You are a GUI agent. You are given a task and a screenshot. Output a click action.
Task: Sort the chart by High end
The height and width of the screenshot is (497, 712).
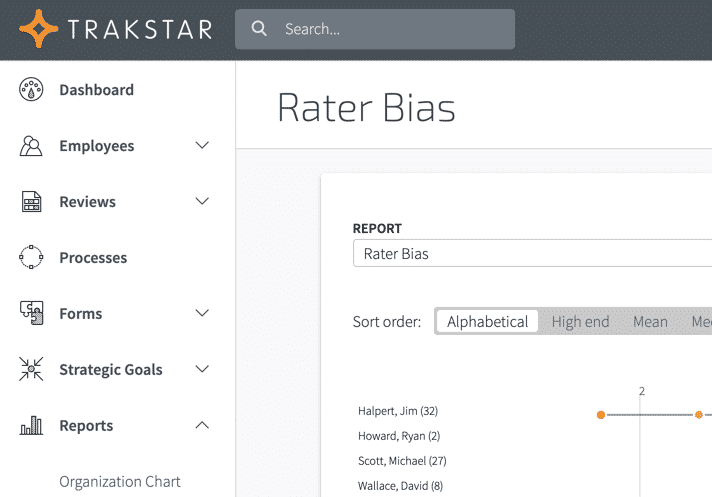point(580,321)
